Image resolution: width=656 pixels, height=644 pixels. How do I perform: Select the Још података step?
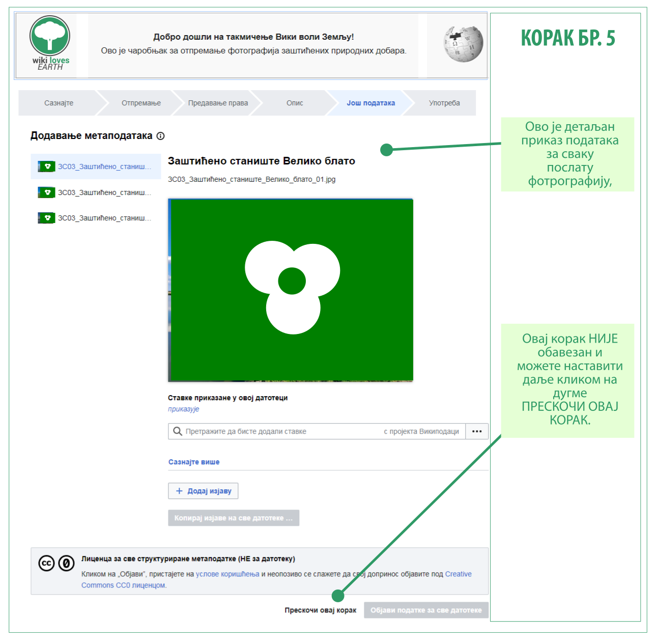(371, 103)
